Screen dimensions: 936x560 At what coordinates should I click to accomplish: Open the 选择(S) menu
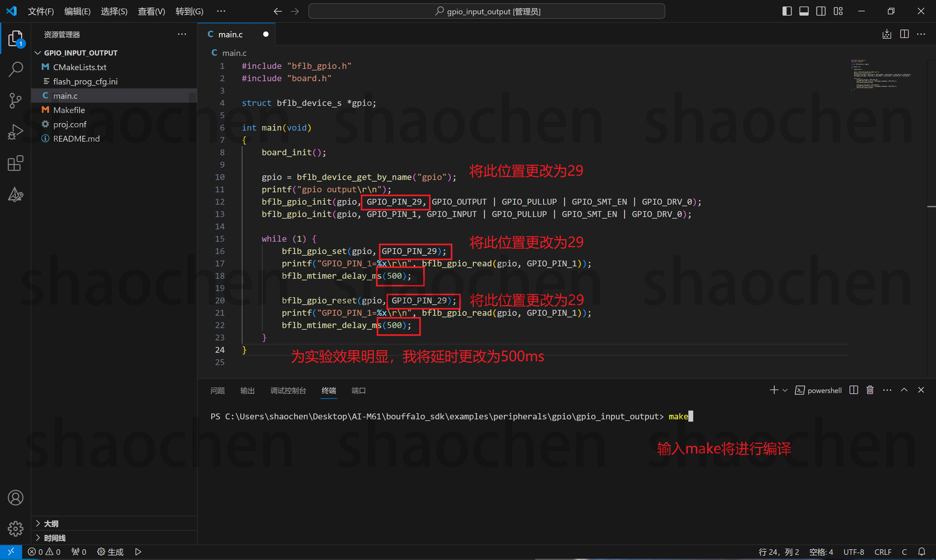pos(114,11)
